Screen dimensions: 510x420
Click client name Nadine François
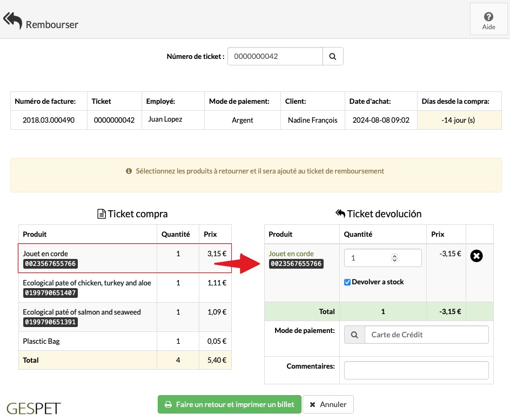[x=313, y=121]
